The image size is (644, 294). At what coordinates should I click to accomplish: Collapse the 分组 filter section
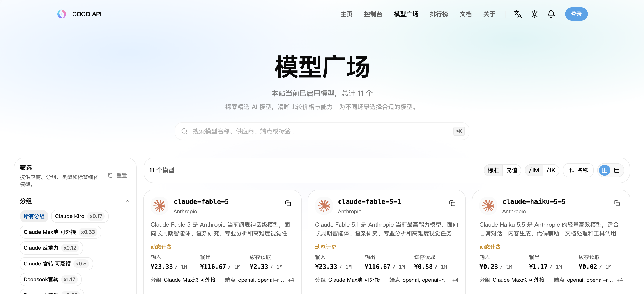click(127, 201)
